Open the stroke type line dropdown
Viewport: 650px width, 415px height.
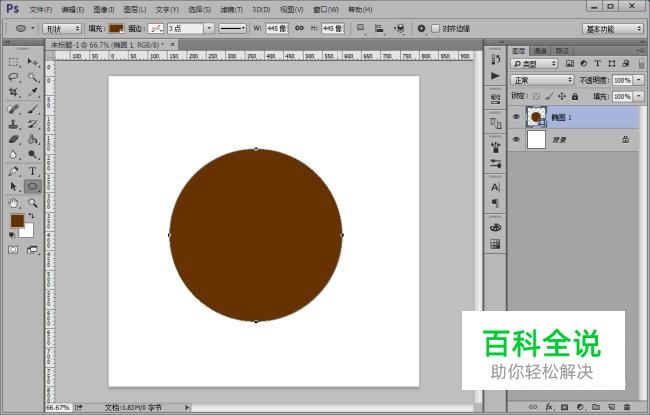pyautogui.click(x=232, y=28)
